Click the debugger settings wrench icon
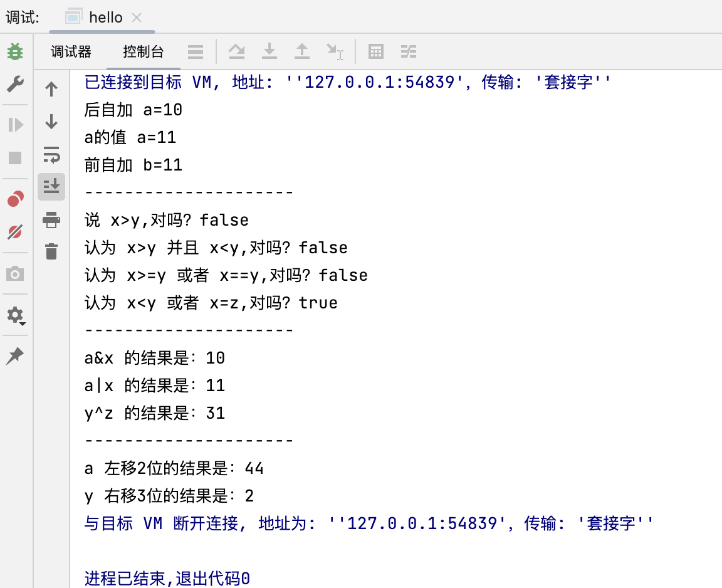722x588 pixels. 15,85
